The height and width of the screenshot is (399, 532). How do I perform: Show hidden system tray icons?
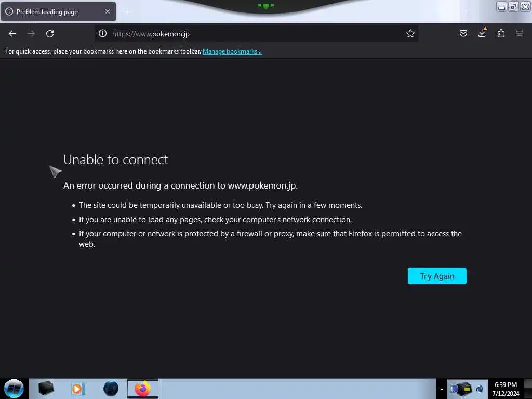(x=442, y=389)
